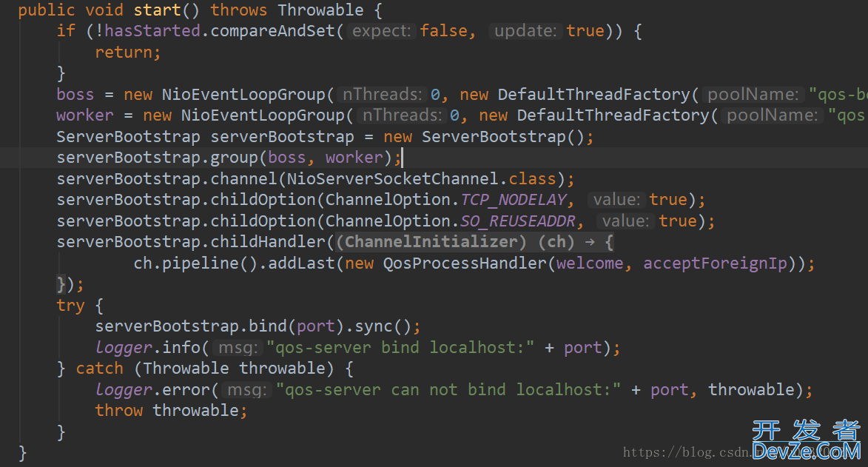The width and height of the screenshot is (868, 467).
Task: Click the "catch" keyword
Action: tap(100, 369)
